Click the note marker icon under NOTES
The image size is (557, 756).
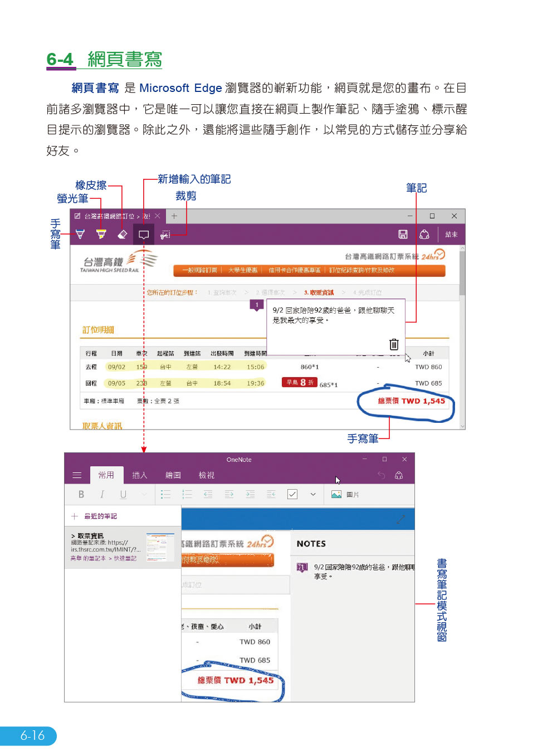302,568
